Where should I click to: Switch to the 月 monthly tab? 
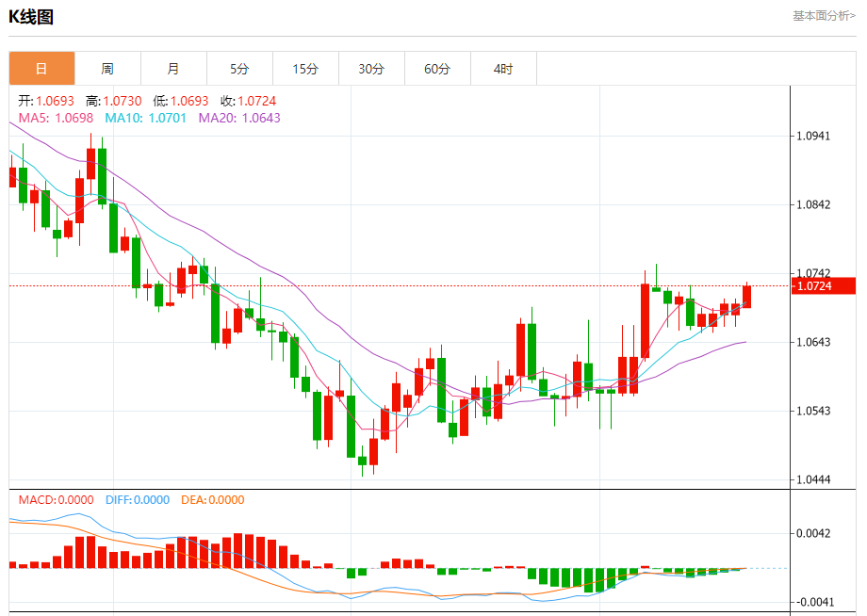coord(173,69)
